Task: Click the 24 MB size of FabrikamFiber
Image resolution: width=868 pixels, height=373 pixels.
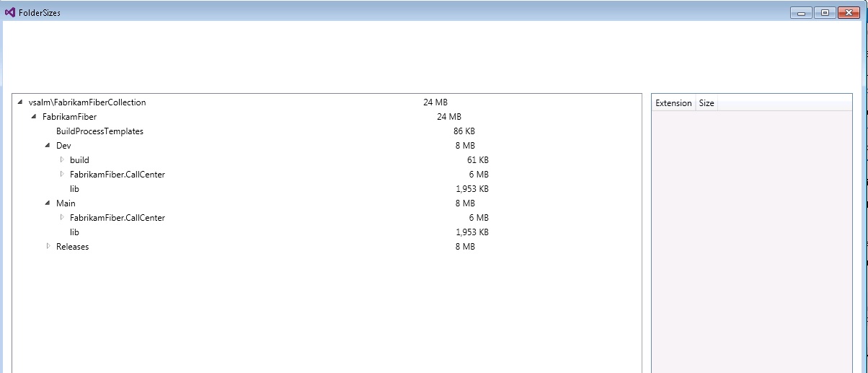Action: pyautogui.click(x=449, y=117)
